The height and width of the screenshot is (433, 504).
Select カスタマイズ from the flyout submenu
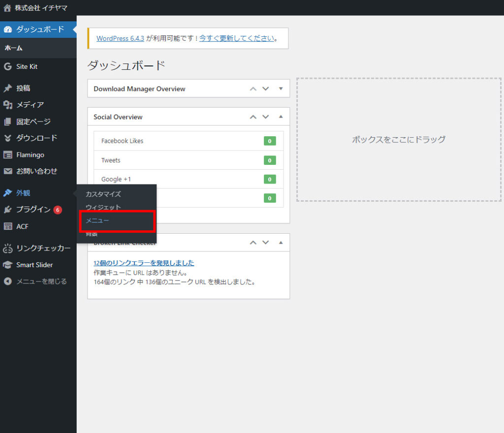click(103, 194)
